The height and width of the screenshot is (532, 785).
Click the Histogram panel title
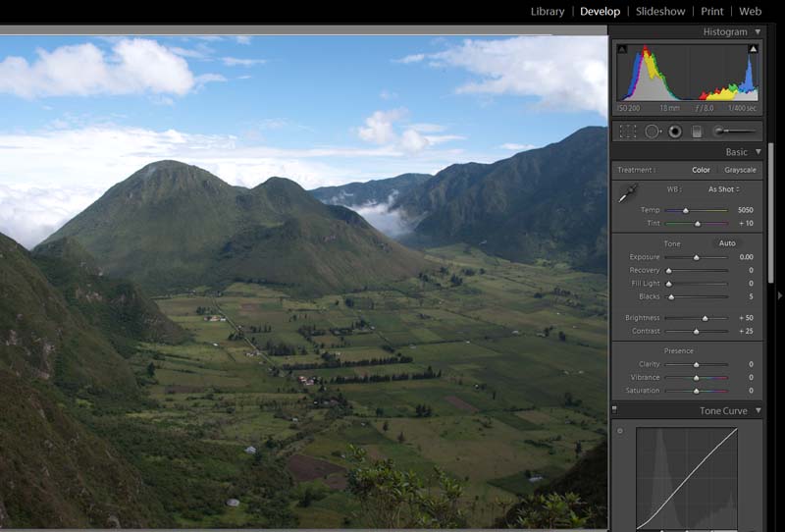click(x=725, y=31)
